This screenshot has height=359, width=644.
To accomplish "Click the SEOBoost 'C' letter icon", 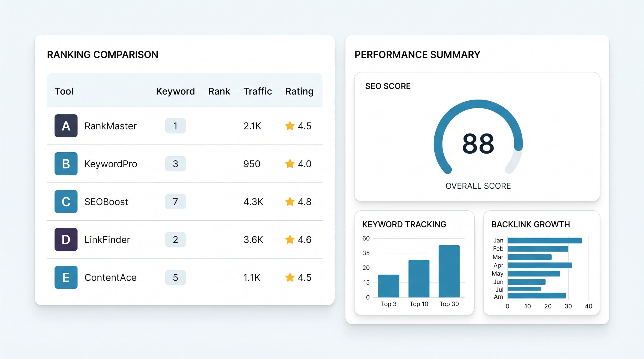I will click(x=66, y=201).
